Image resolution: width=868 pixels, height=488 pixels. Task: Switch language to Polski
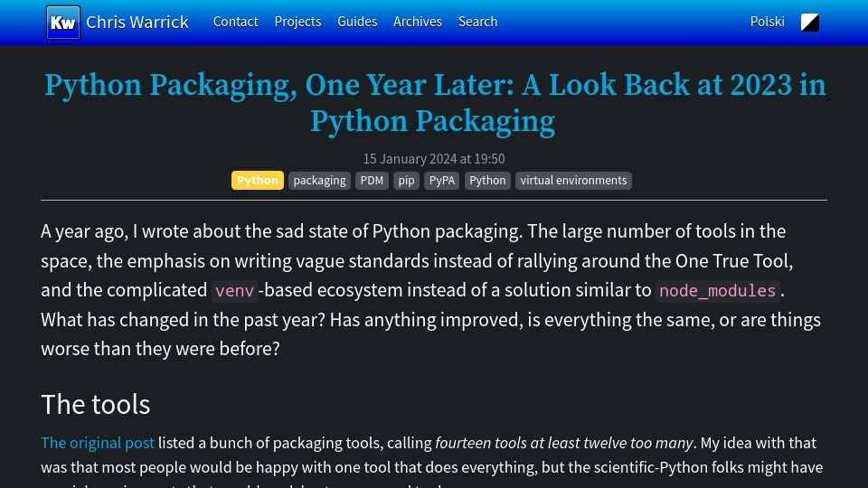[768, 22]
